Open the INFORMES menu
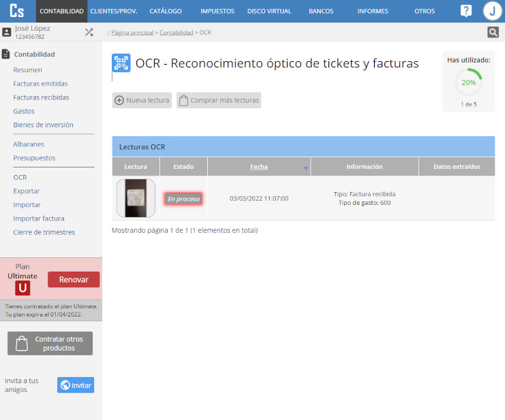 (x=373, y=12)
